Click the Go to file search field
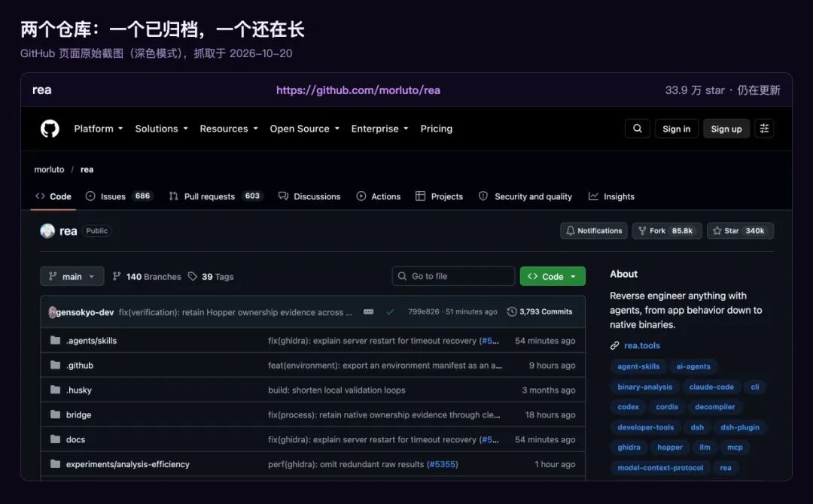The width and height of the screenshot is (813, 504). click(x=453, y=276)
